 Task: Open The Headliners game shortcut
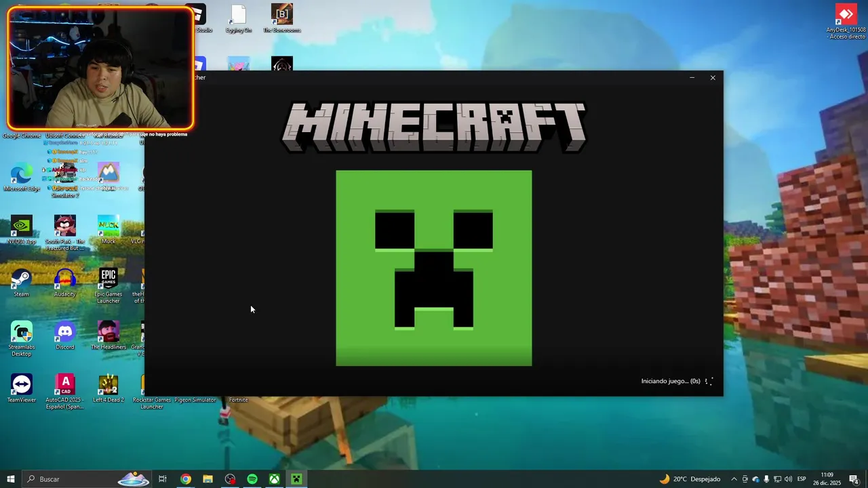pos(108,336)
